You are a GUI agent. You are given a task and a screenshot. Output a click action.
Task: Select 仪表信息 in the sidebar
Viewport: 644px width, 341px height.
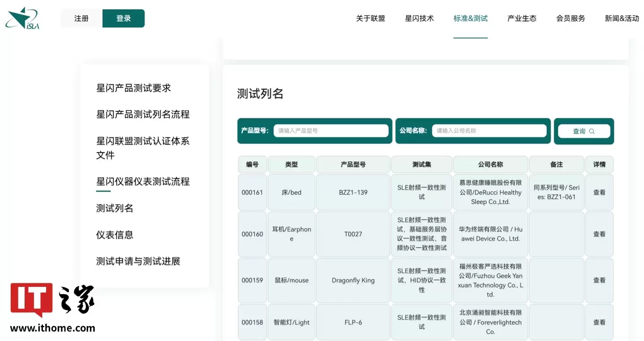[x=114, y=234]
